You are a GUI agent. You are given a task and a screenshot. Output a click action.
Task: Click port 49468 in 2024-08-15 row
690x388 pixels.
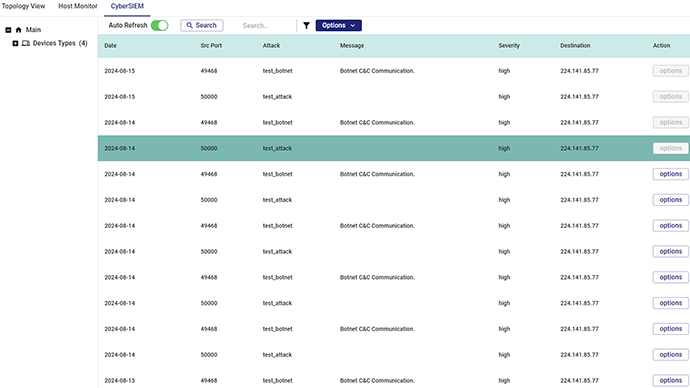point(209,71)
